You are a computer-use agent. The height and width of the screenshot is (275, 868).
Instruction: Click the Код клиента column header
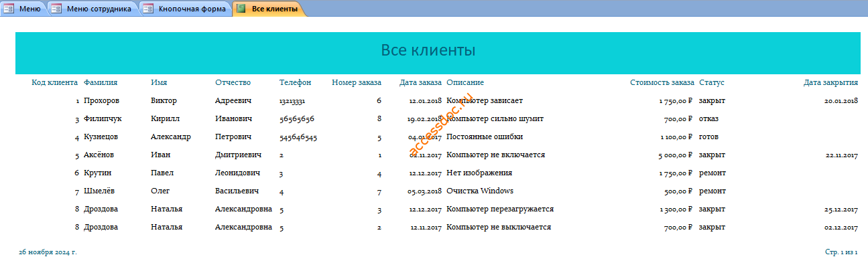pyautogui.click(x=54, y=82)
